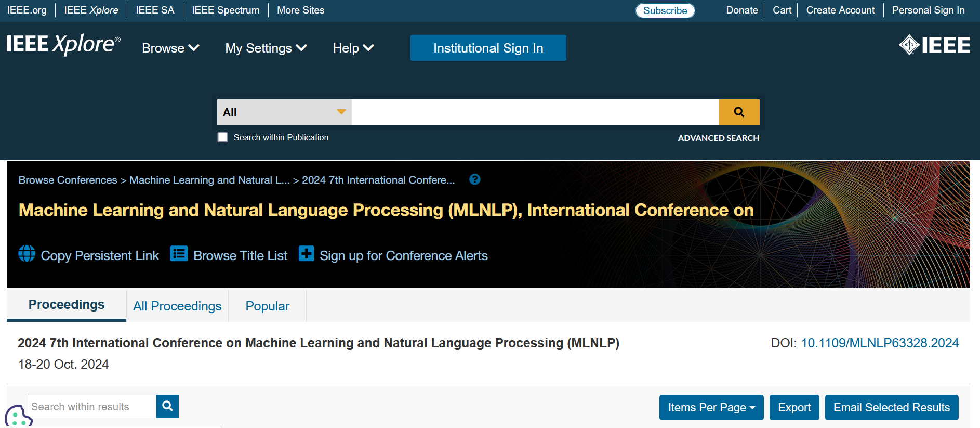Image resolution: width=980 pixels, height=428 pixels.
Task: Open the conference DOI link
Action: pos(880,343)
